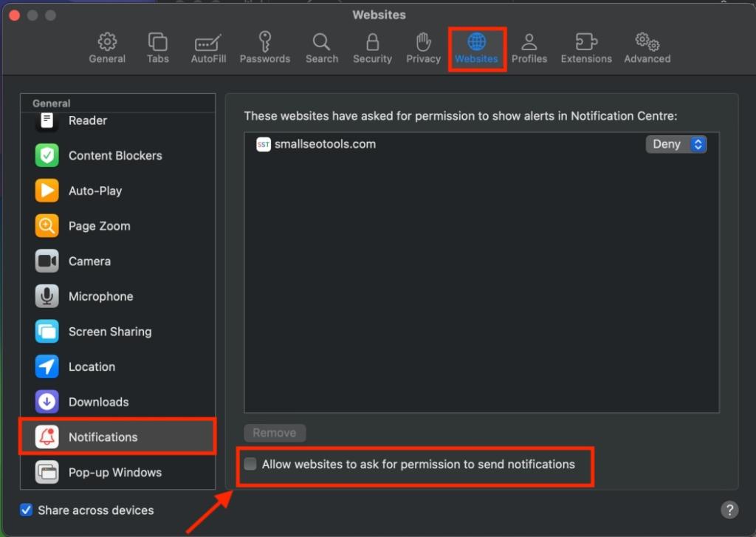Open the Extensions preferences pane
Screen dimensions: 756x537
586,48
